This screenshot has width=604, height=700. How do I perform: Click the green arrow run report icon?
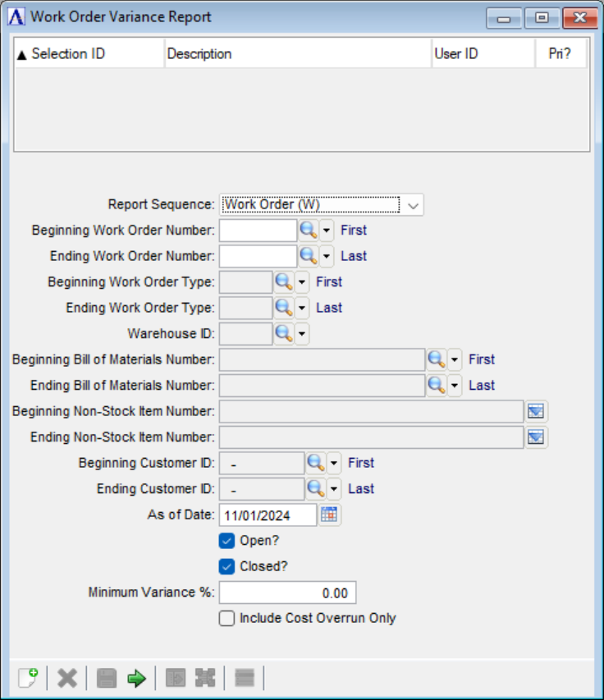point(137,678)
